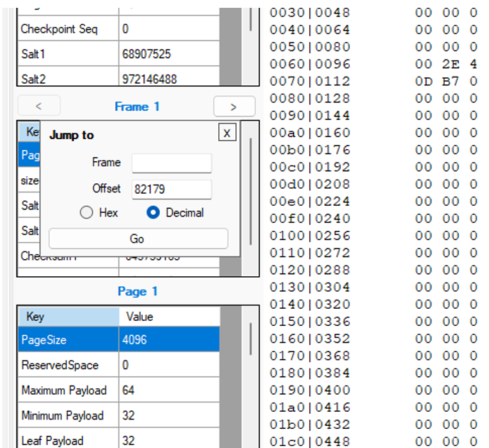Image resolution: width=489 pixels, height=448 pixels.
Task: Click into the Frame input field
Action: tap(171, 163)
